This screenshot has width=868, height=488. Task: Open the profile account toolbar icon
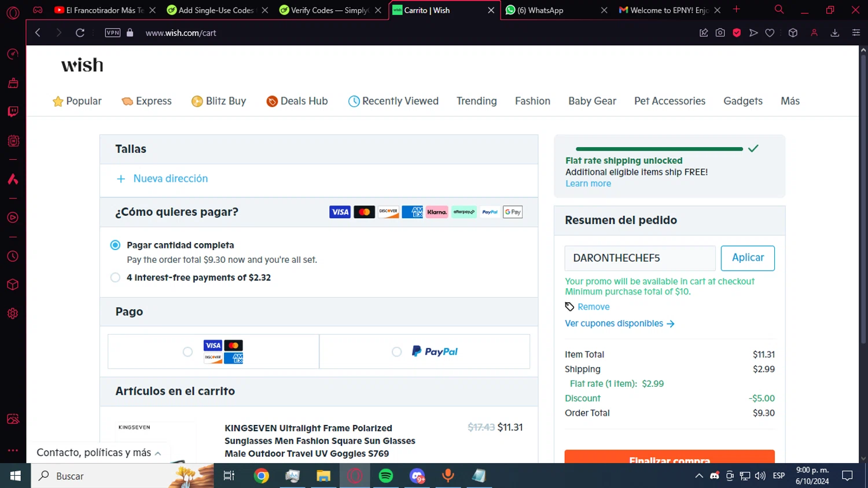(814, 33)
